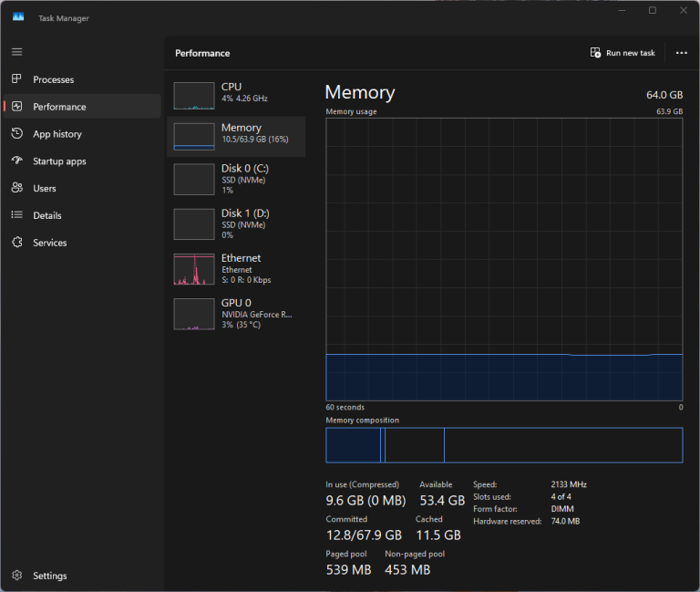Screen dimensions: 700x592
Task: Click Run new task button
Action: (x=623, y=53)
